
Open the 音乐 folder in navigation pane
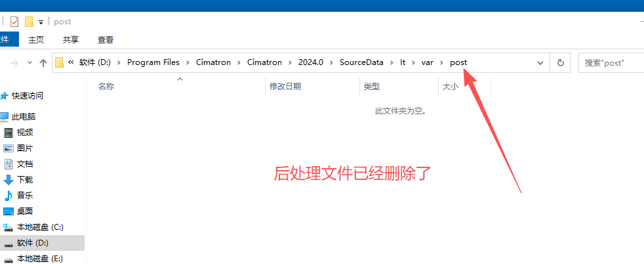point(25,196)
